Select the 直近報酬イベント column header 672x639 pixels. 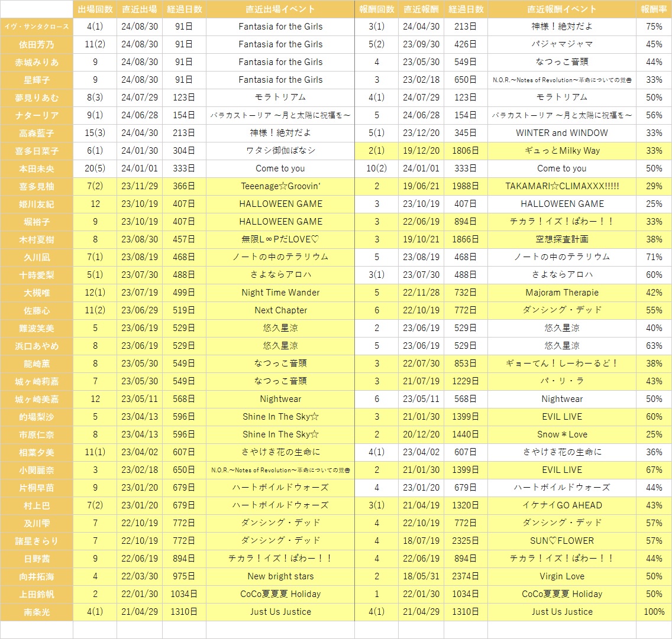(x=562, y=9)
